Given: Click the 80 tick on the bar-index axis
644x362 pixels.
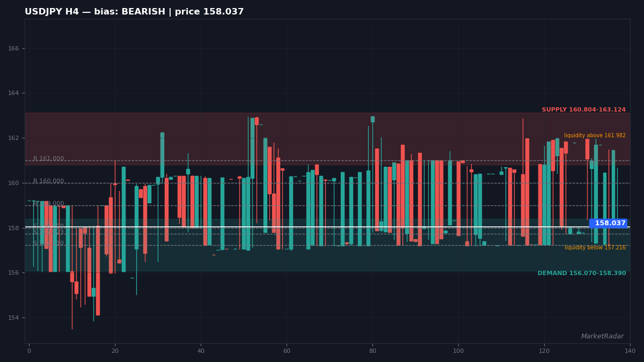Looking at the screenshot, I should coord(372,351).
